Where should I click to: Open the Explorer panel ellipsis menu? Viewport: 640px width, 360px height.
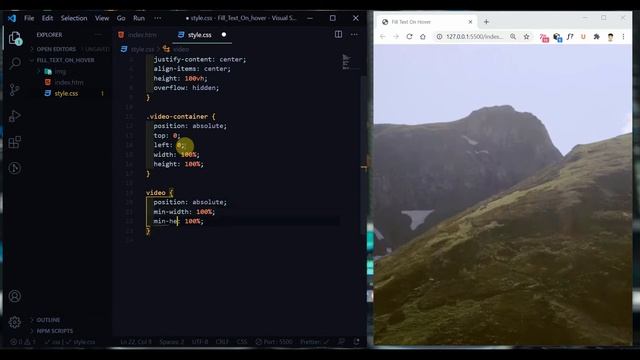[98, 35]
